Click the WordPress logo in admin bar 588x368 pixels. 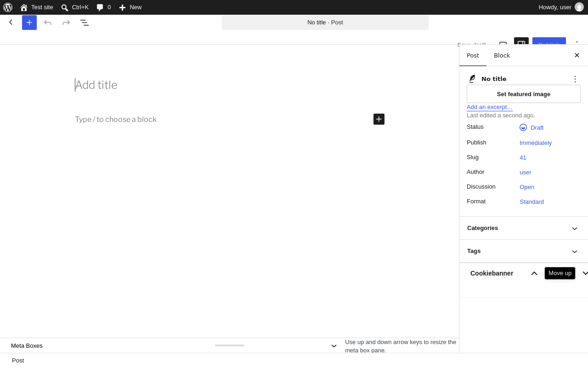tap(8, 7)
